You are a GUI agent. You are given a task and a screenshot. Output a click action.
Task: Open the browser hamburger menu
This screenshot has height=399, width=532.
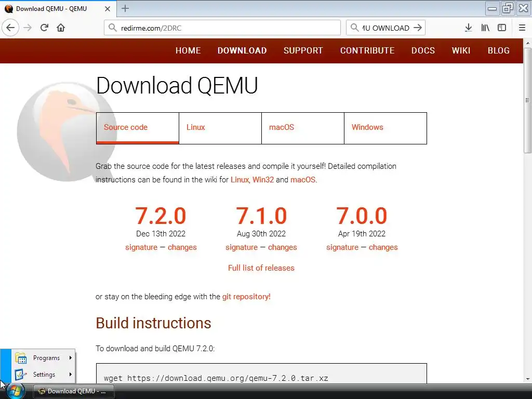pyautogui.click(x=522, y=28)
